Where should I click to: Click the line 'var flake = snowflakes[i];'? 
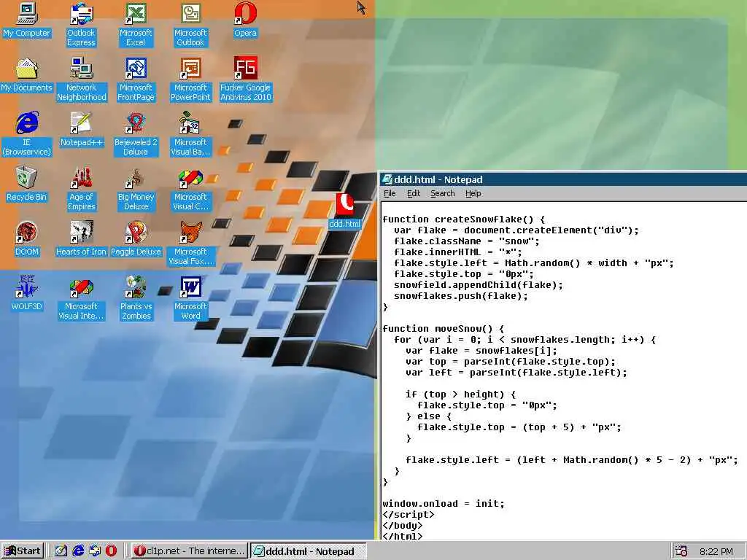coord(481,351)
